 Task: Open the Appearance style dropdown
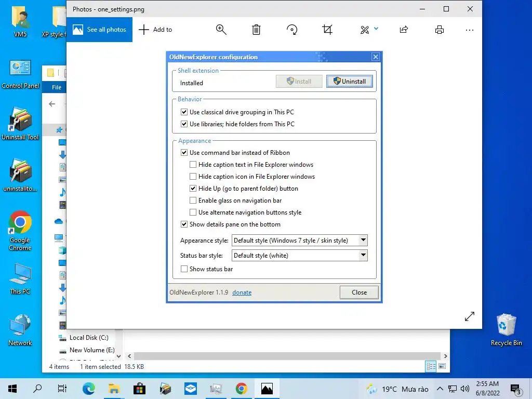point(300,240)
